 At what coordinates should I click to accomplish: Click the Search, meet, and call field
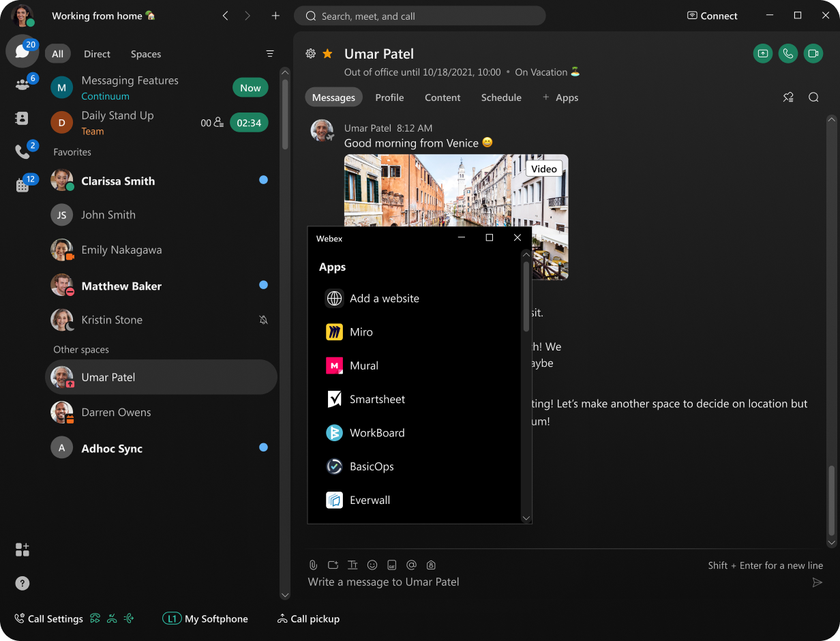[x=419, y=16]
